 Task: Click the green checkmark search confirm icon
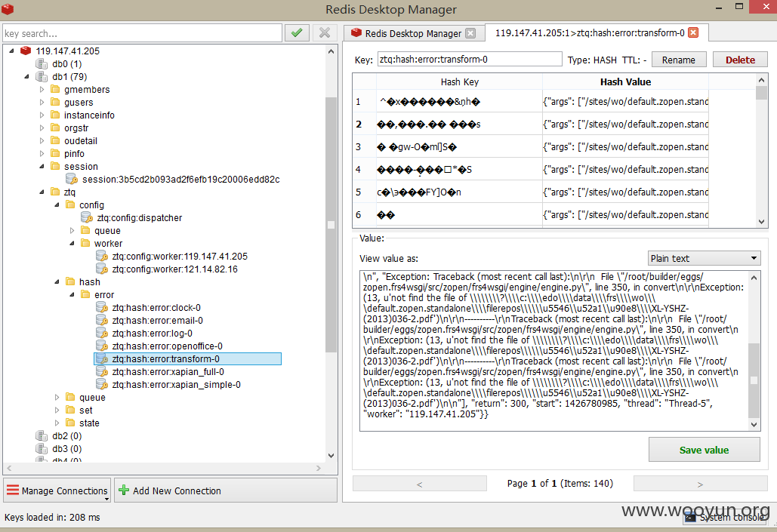click(297, 33)
